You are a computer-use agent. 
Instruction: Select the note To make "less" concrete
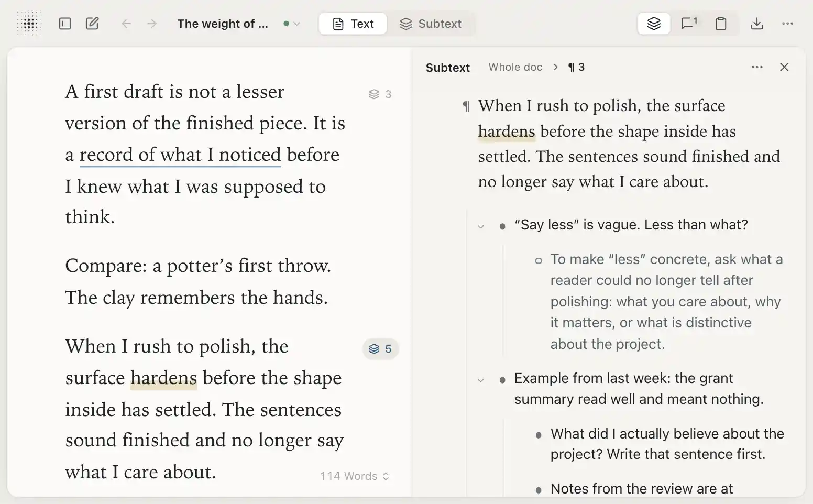(x=666, y=302)
